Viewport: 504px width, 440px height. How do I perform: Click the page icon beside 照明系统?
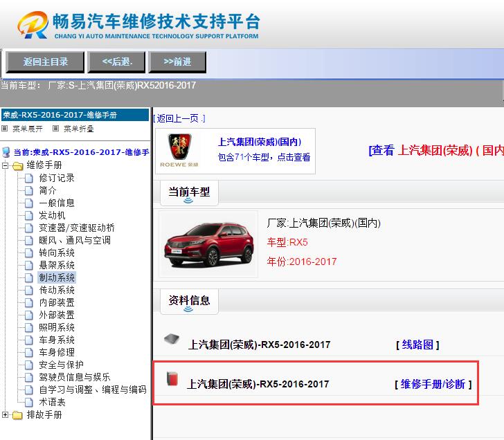[29, 328]
